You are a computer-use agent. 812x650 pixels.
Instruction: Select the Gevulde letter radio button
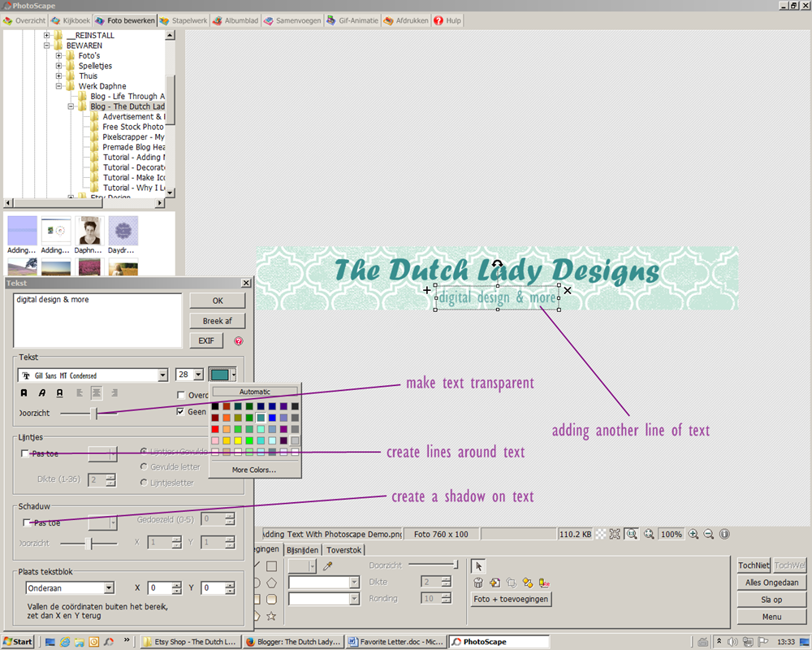tap(144, 466)
